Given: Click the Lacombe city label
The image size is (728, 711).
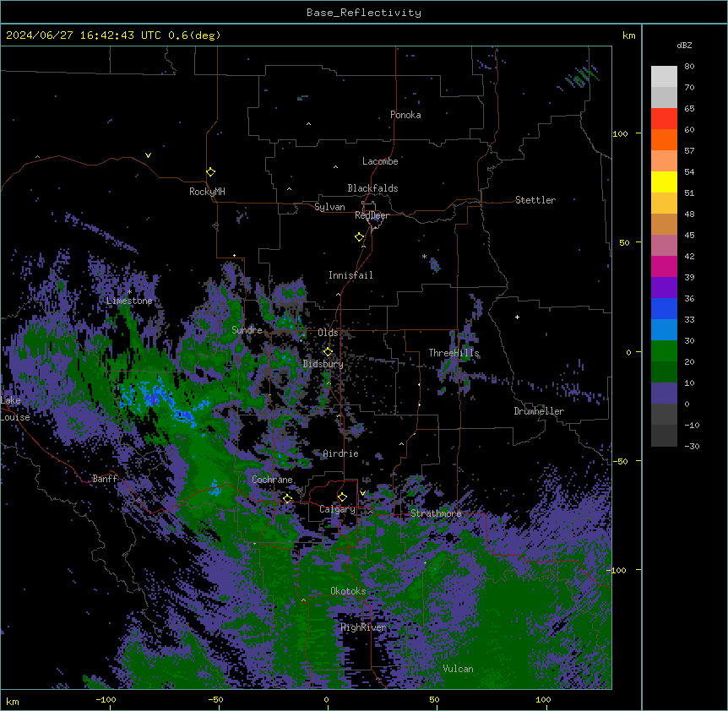Looking at the screenshot, I should pyautogui.click(x=380, y=161).
